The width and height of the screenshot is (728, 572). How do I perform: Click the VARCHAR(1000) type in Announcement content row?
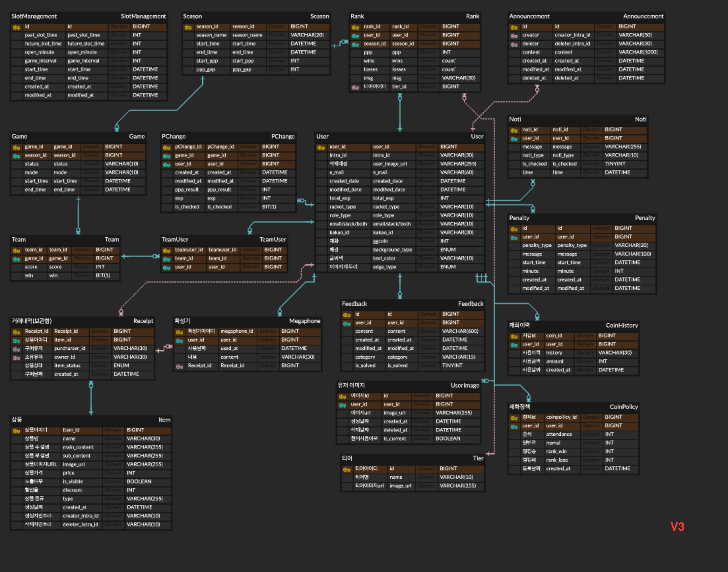[x=638, y=52]
